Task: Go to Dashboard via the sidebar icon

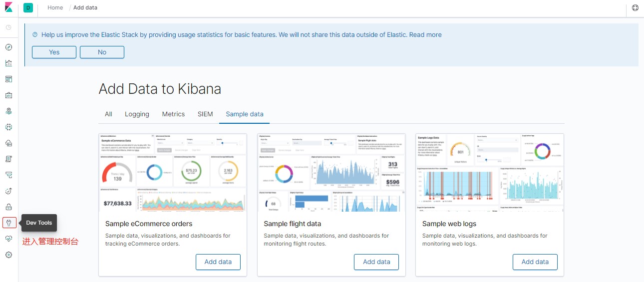Action: 8,79
